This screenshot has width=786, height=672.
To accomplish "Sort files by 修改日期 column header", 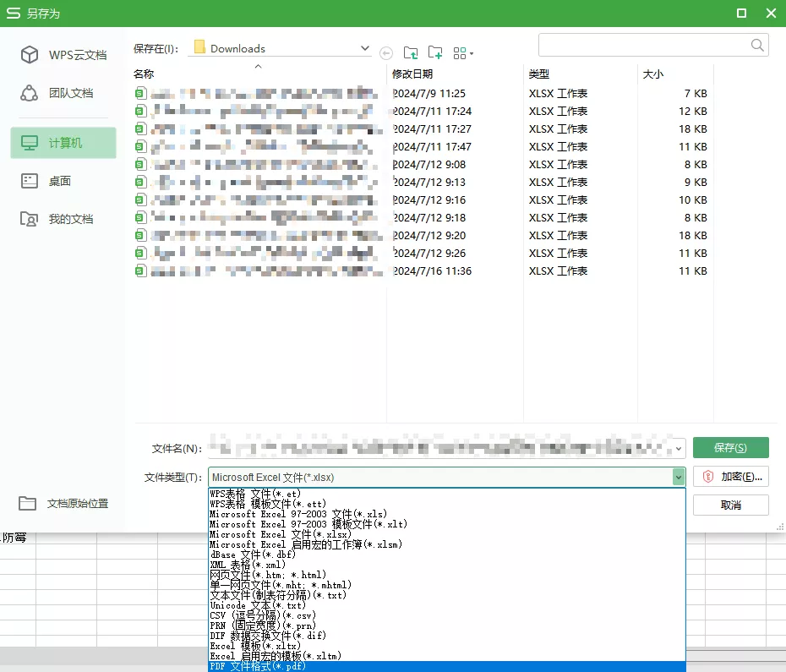I will [x=412, y=74].
